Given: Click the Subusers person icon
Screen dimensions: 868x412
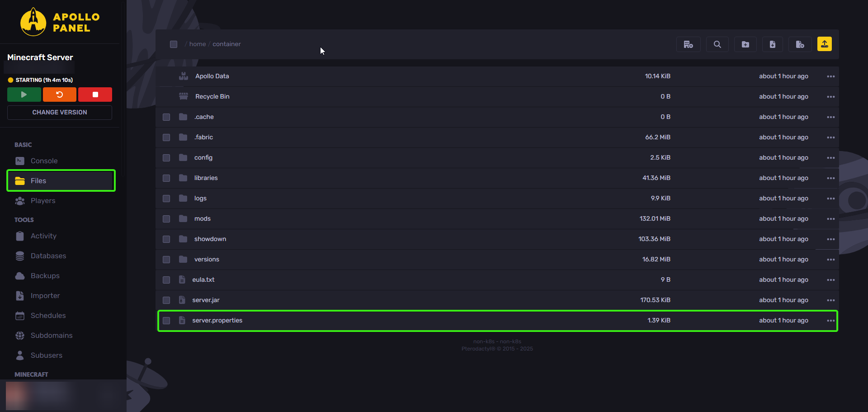Looking at the screenshot, I should [20, 355].
